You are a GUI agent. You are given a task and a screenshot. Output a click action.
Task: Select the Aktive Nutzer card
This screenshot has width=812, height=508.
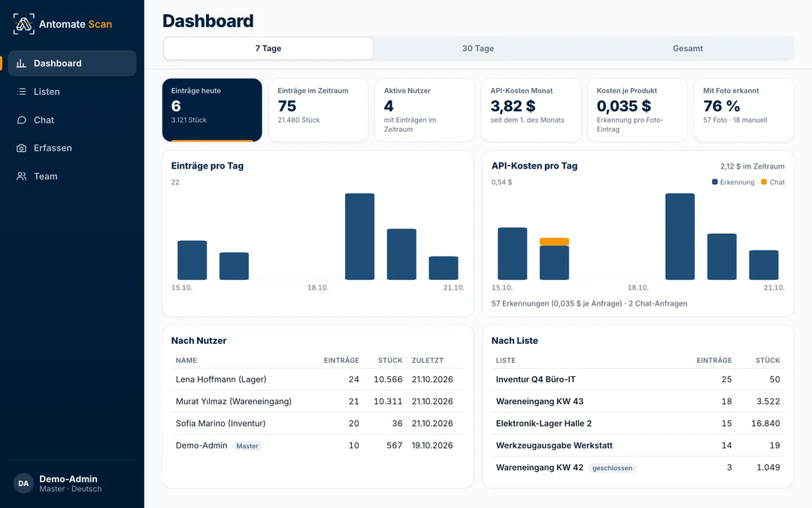(425, 110)
